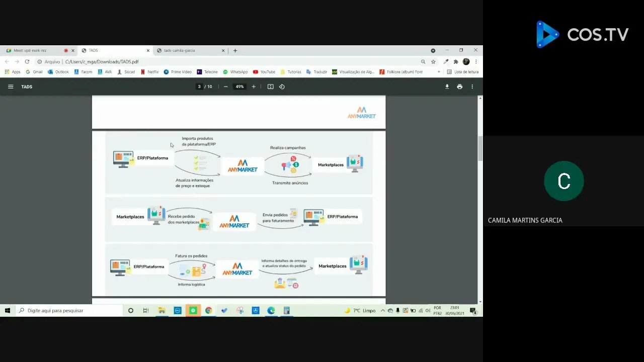The image size is (644, 362).
Task: Open the Netflix bookmark
Action: [150, 72]
